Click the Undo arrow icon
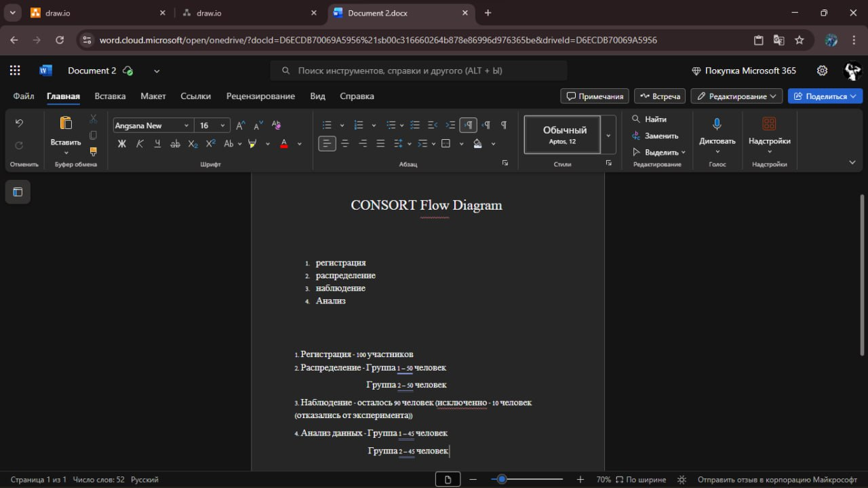Image resolution: width=868 pixels, height=488 pixels. [x=19, y=124]
